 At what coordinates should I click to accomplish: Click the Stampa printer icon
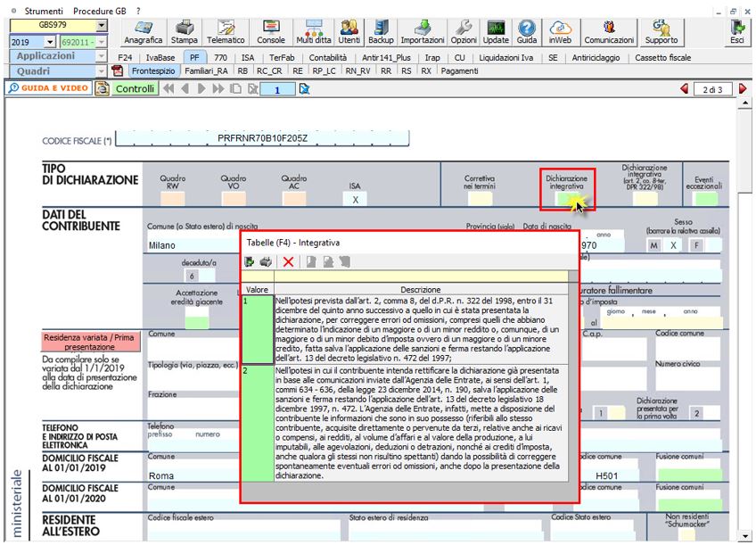pos(185,33)
